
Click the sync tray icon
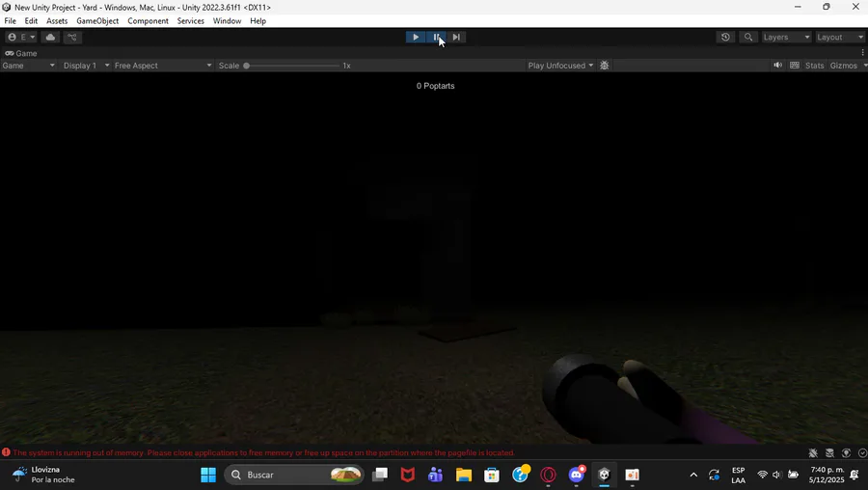coord(714,475)
